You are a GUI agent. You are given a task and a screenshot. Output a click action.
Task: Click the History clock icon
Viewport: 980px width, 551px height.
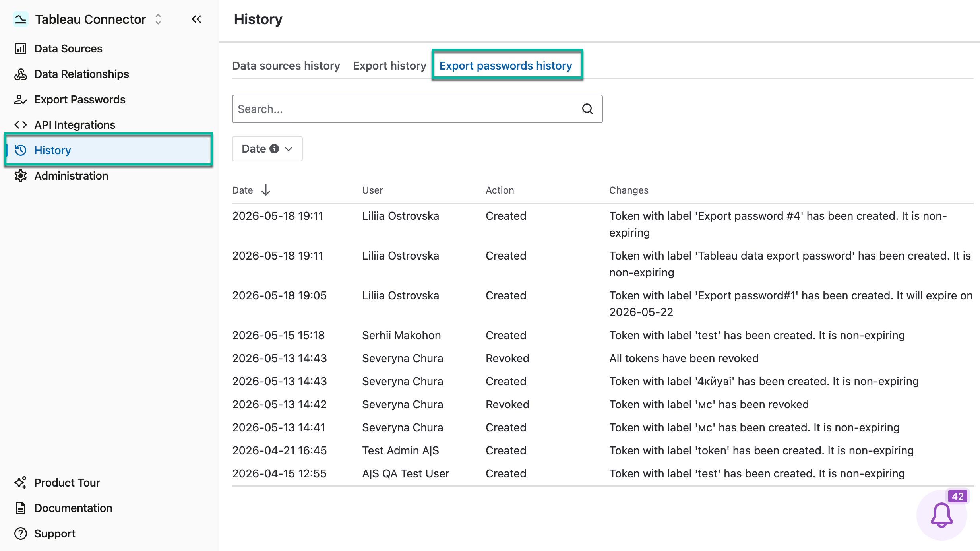21,150
